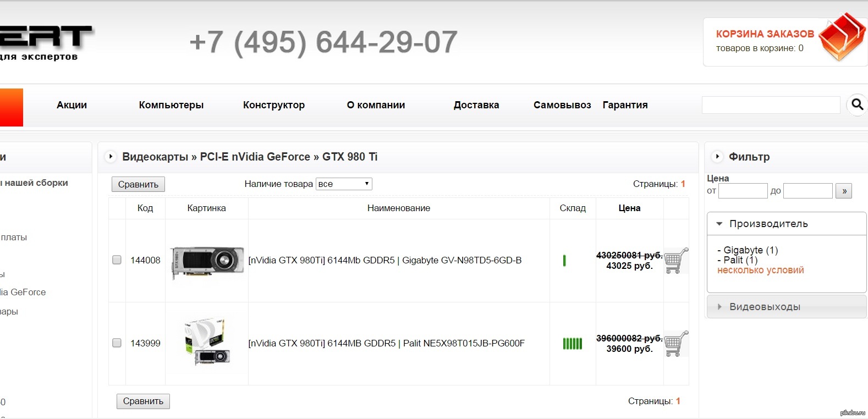The image size is (868, 419).
Task: Add Gigabyte GV-N98TD5-6GD-B to cart
Action: pyautogui.click(x=676, y=261)
